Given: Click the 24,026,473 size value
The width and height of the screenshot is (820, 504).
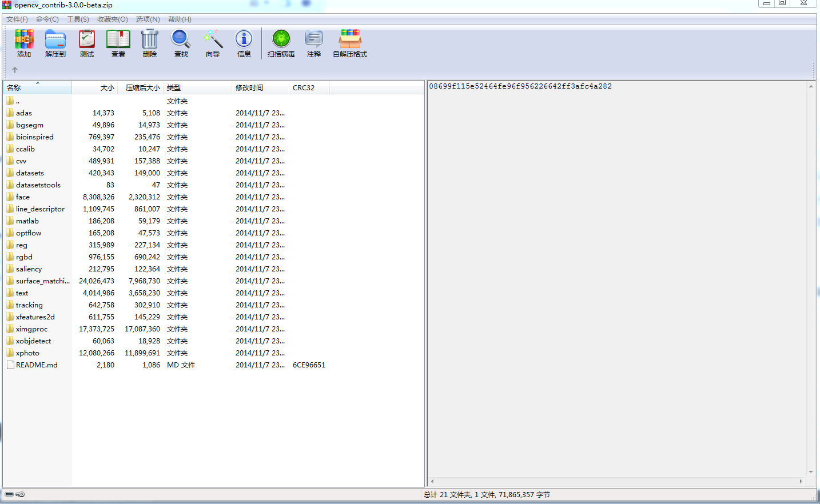Looking at the screenshot, I should 97,281.
